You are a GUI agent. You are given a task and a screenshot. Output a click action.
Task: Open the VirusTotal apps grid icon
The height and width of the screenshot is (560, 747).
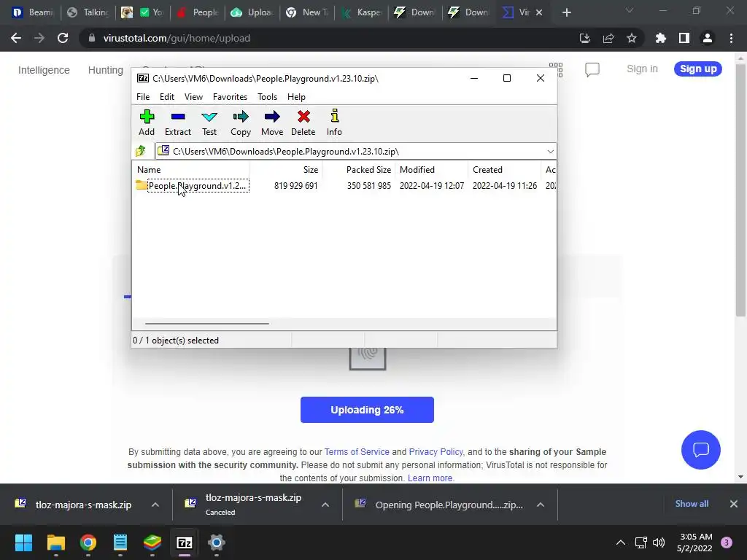click(x=556, y=69)
